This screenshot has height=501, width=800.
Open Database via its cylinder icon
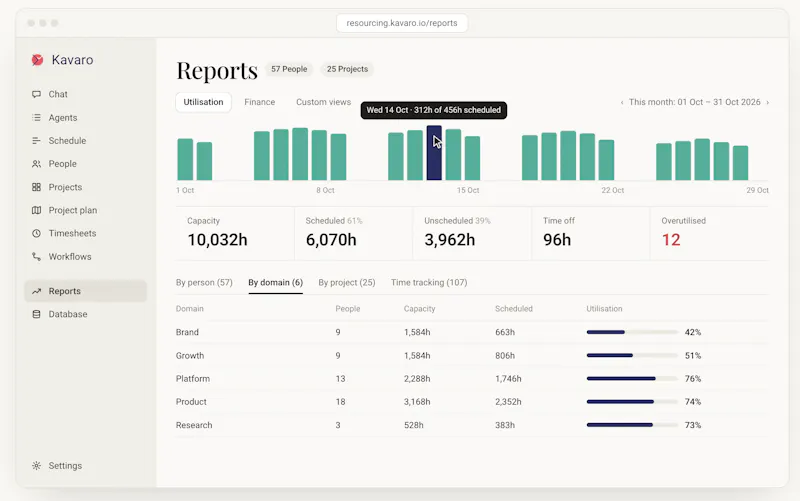36,314
